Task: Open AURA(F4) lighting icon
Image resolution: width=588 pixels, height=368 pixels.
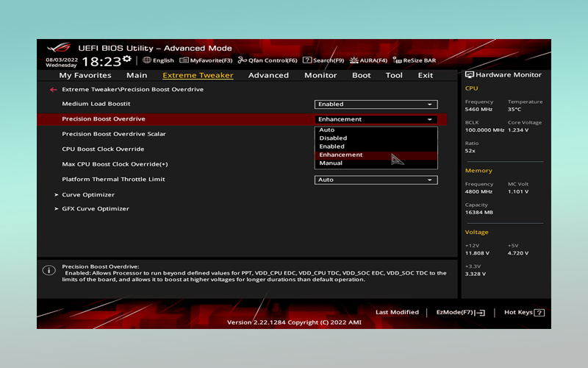Action: tap(354, 60)
